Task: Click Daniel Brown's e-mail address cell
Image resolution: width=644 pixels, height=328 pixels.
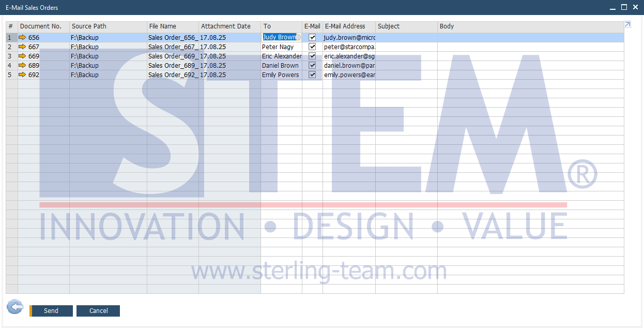Action: click(349, 65)
